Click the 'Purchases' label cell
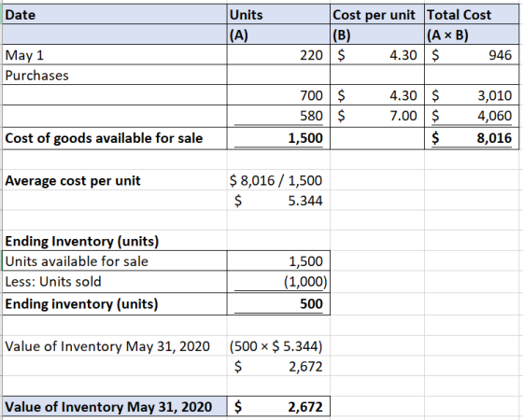This screenshot has width=523, height=420. coord(115,75)
